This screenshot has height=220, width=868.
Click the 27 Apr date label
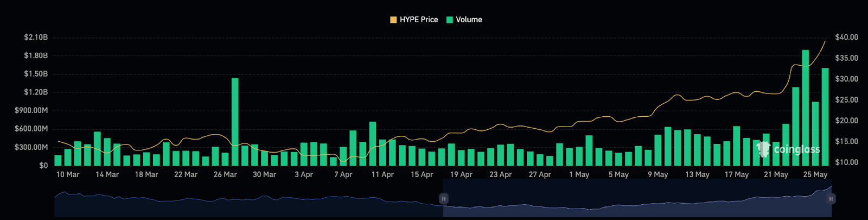(540, 174)
